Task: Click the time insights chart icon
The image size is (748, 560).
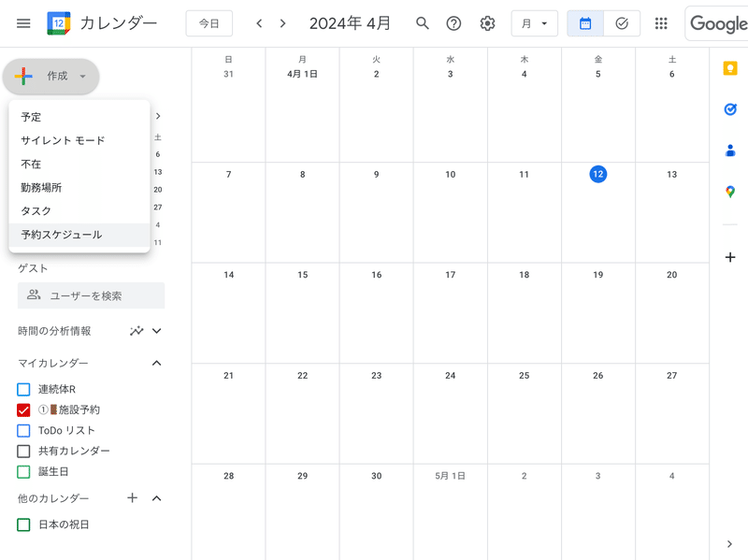Action: click(137, 331)
